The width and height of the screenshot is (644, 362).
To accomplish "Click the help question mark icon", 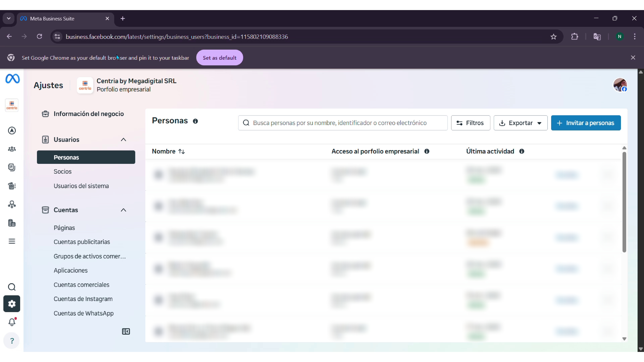I will (x=12, y=341).
